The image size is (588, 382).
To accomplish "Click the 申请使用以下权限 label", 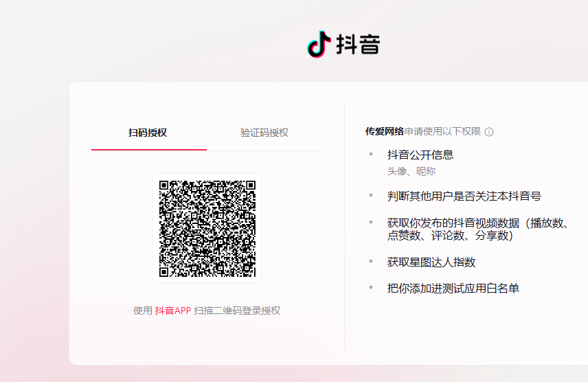I will (x=442, y=132).
